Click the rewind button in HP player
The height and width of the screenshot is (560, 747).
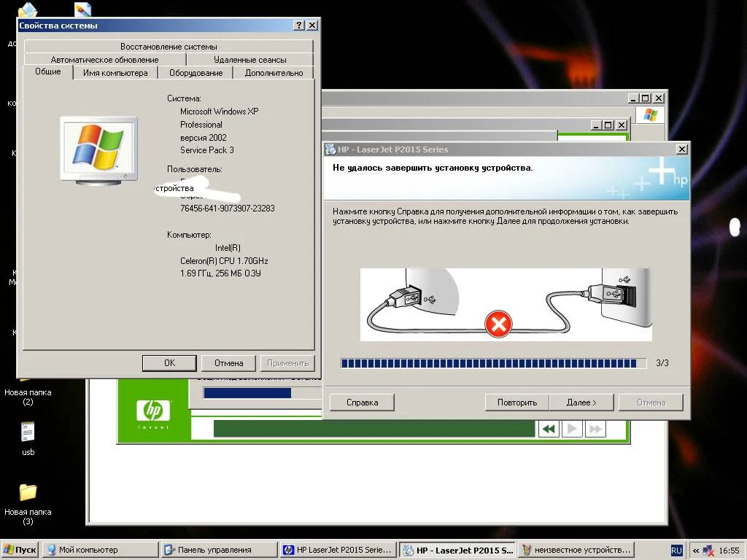pyautogui.click(x=549, y=429)
